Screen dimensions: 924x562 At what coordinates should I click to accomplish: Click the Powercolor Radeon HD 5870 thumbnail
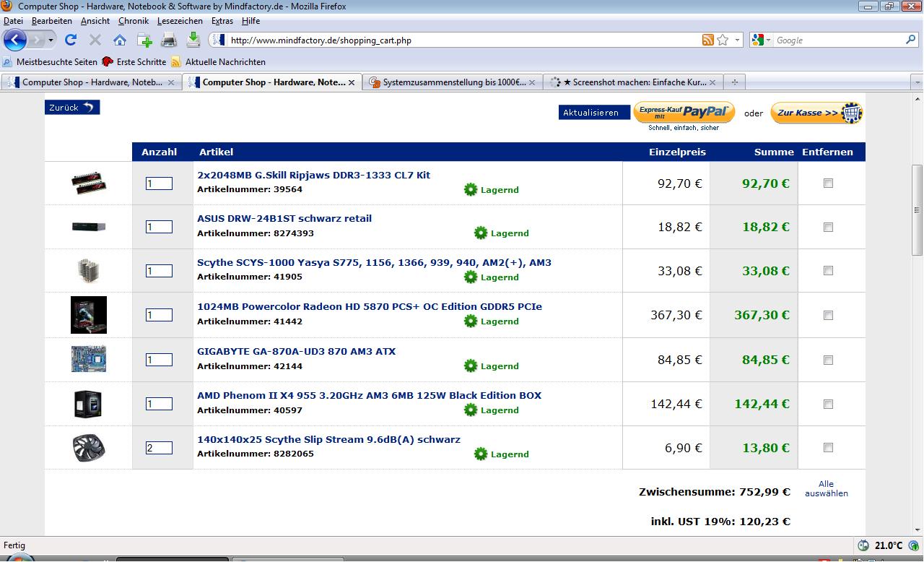pyautogui.click(x=89, y=315)
